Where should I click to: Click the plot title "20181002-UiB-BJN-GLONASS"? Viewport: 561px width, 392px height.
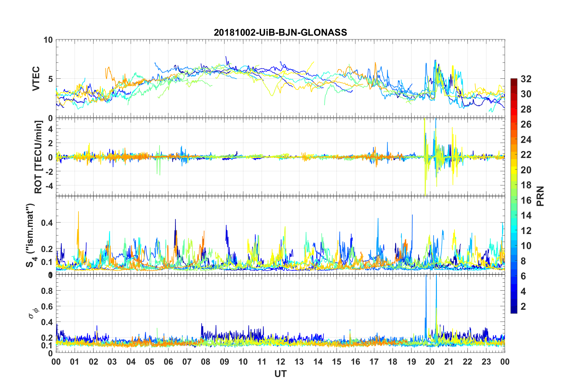(x=280, y=32)
